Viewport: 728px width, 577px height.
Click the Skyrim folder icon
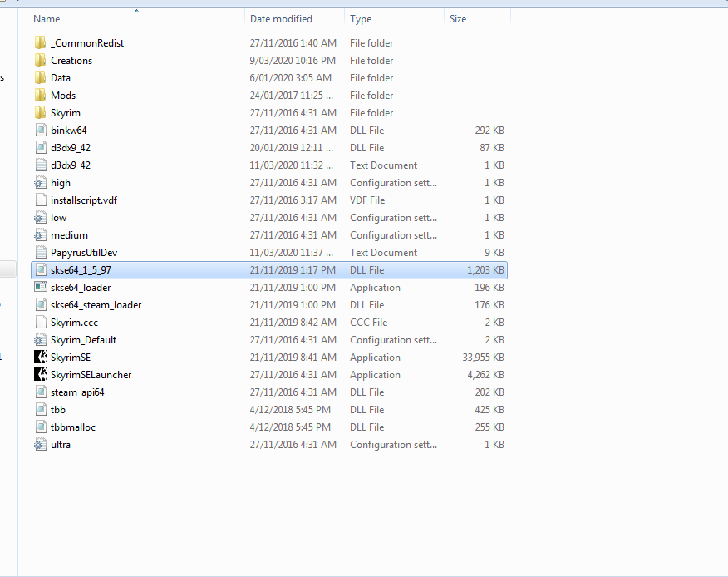click(x=41, y=113)
